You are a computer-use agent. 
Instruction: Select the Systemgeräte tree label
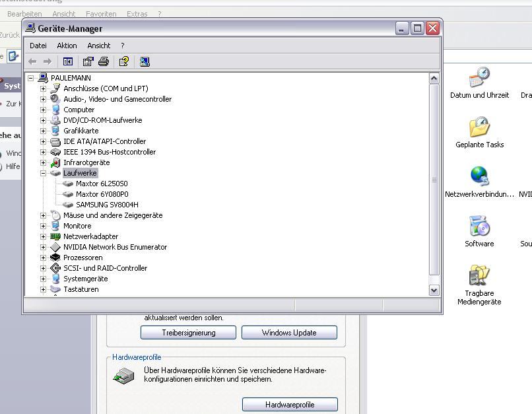point(86,279)
